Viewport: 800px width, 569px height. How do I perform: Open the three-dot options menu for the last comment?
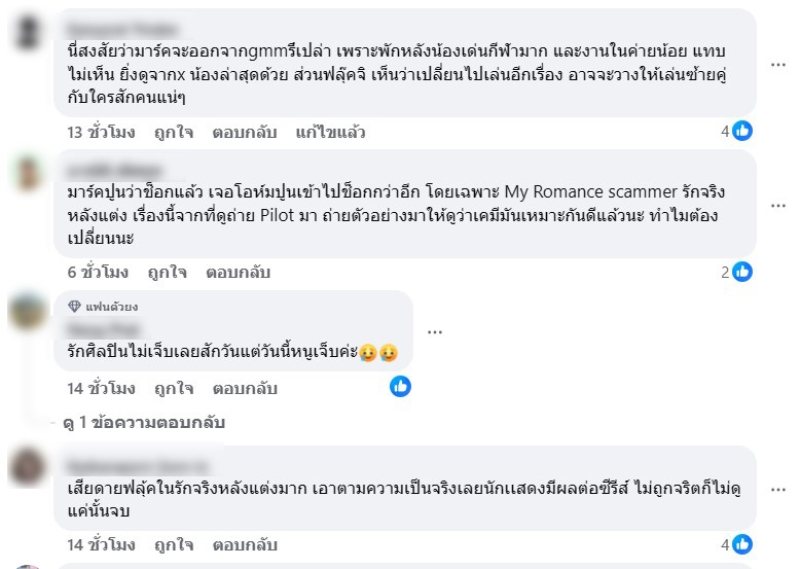[x=778, y=490]
